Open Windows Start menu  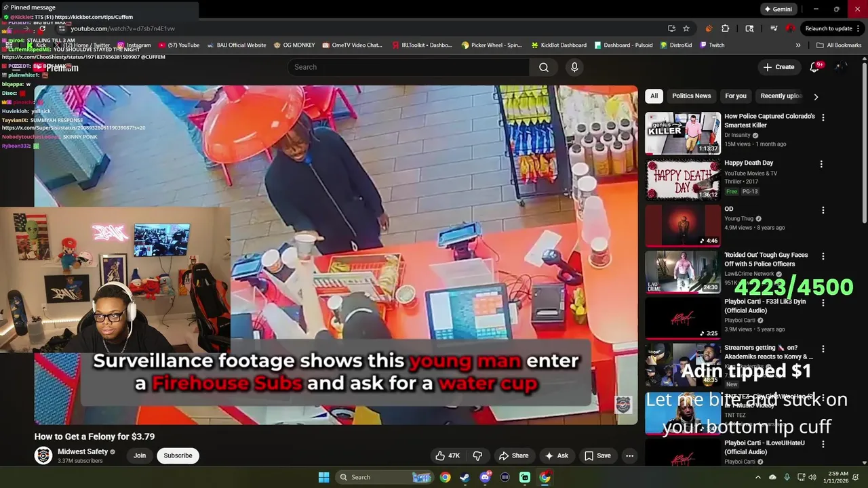tap(324, 477)
